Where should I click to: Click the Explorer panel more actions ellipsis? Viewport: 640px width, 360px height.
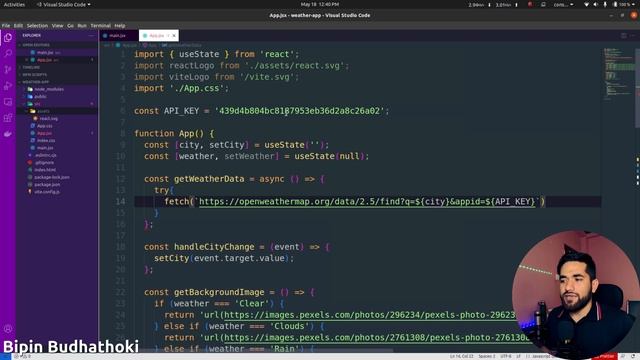(x=91, y=36)
